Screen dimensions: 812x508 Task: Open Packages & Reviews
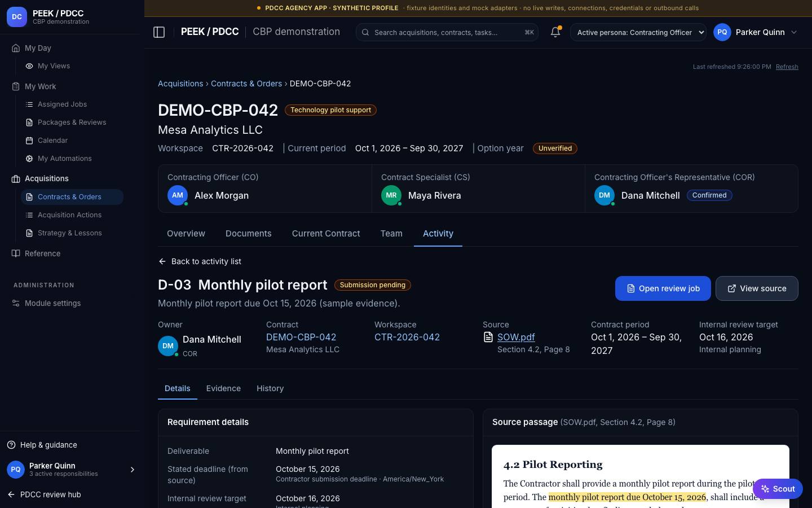[x=72, y=122]
